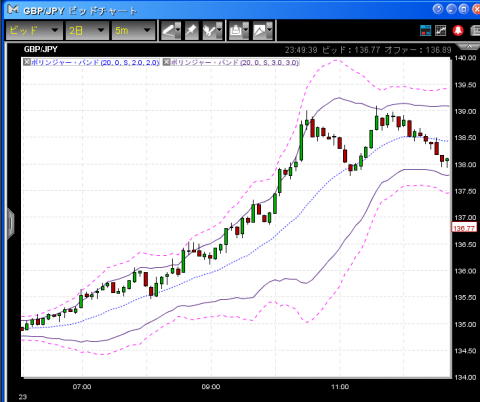Expand the indicator tools dropdown arrow
Image resolution: width=480 pixels, height=402 pixels.
click(x=219, y=31)
